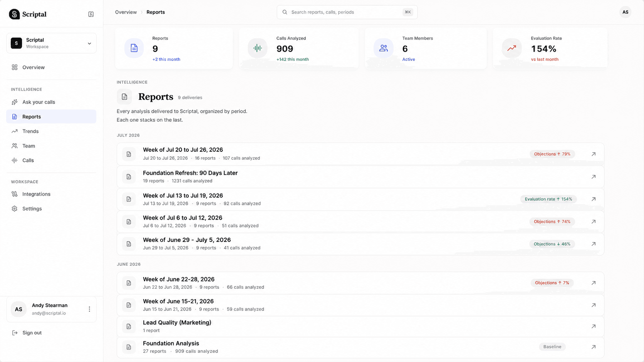Click the search magnifier icon
The height and width of the screenshot is (362, 644).
pyautogui.click(x=285, y=12)
